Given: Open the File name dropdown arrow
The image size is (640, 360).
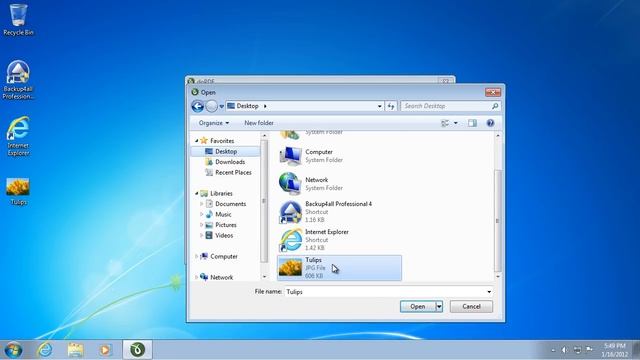Looking at the screenshot, I should pyautogui.click(x=489, y=292).
